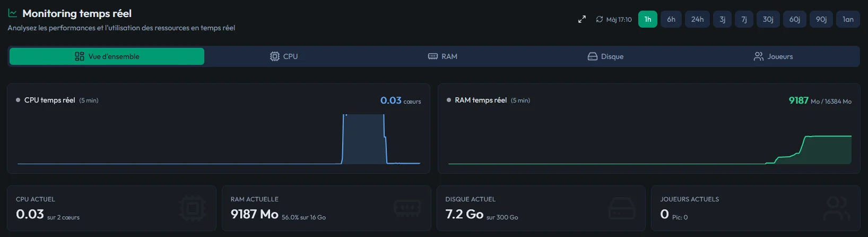This screenshot has width=868, height=237.
Task: Choose the 90j time range
Action: 821,19
